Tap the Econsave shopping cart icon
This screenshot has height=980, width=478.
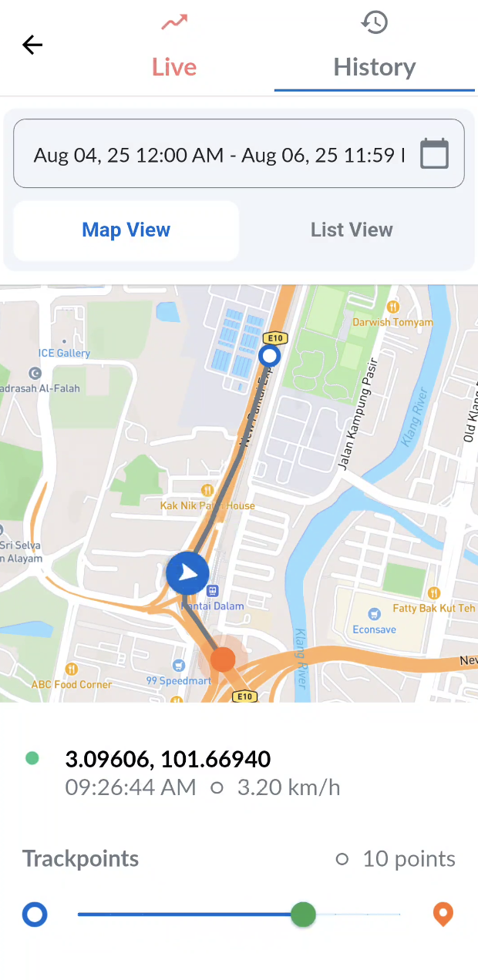[375, 614]
